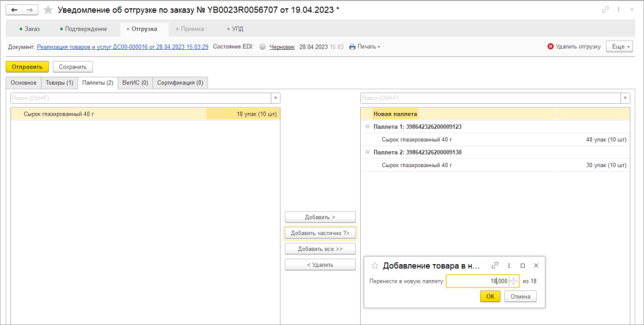Select Паллета 1: 398642326200009123 row
644x325 pixels.
pyautogui.click(x=495, y=127)
